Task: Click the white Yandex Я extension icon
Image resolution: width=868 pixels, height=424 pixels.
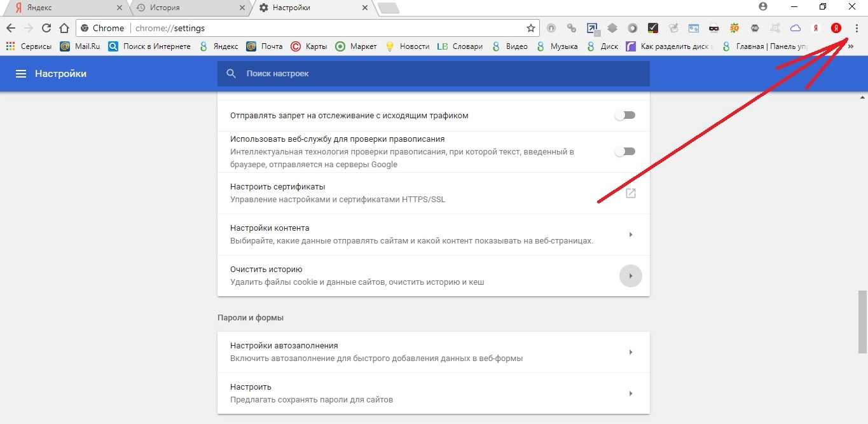Action: point(816,28)
